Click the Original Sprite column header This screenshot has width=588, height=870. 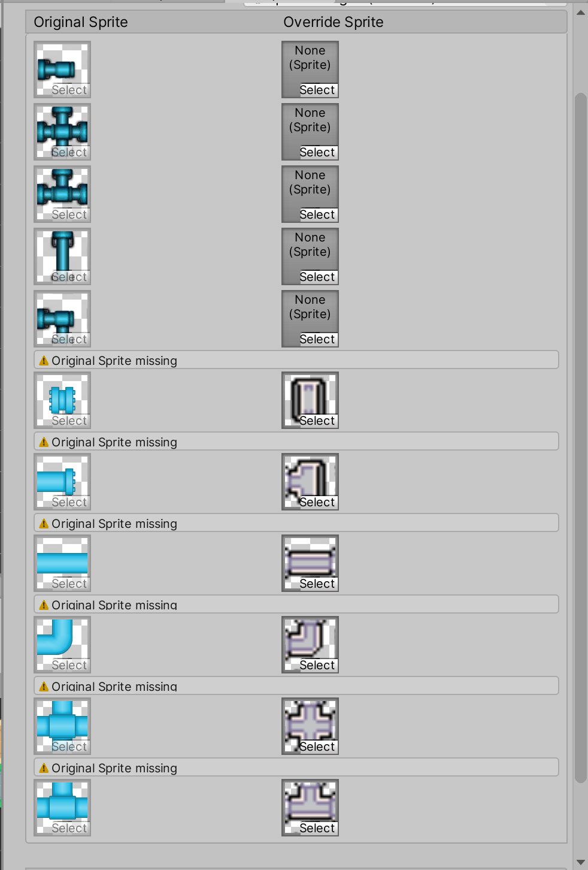coord(81,22)
